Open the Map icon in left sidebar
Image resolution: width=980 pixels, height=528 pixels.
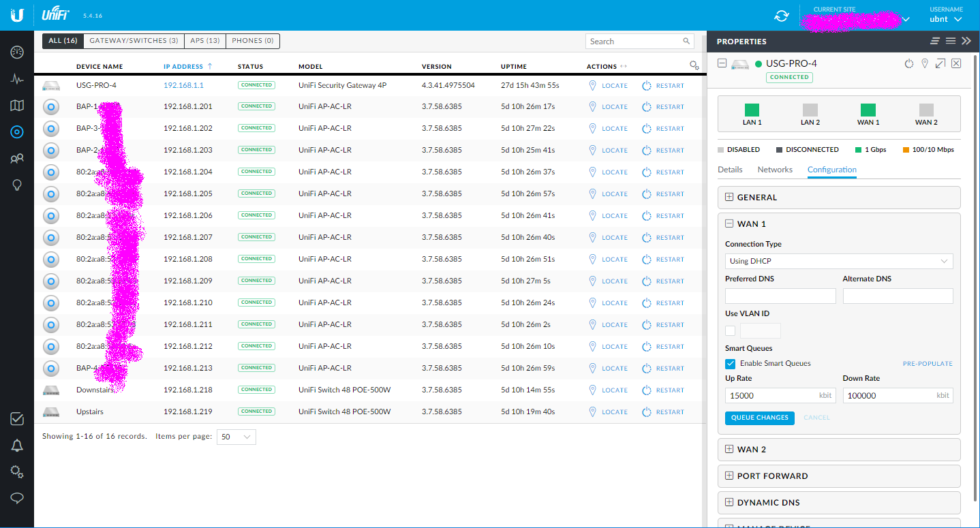click(x=17, y=106)
